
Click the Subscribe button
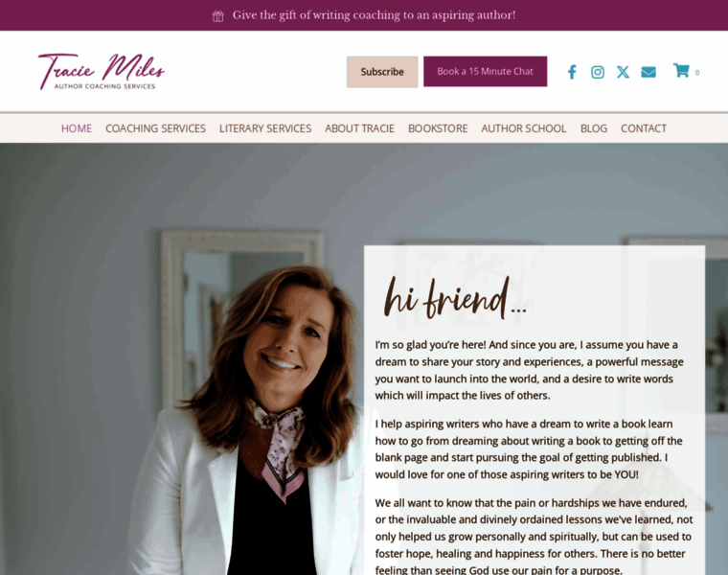click(x=382, y=72)
